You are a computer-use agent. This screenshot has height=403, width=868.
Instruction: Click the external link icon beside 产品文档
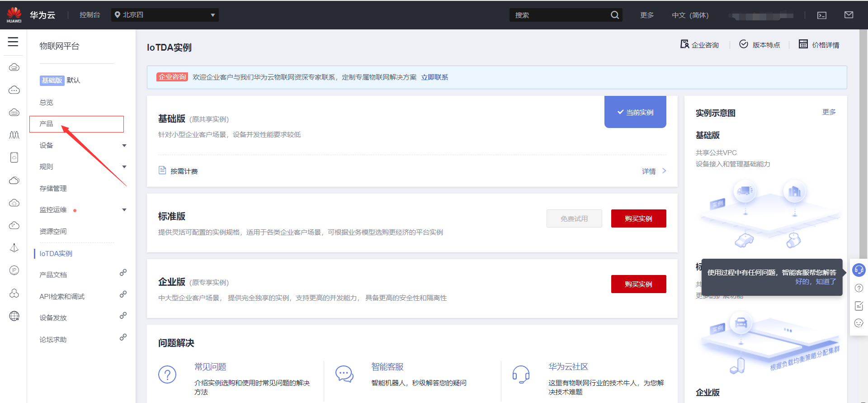point(123,273)
